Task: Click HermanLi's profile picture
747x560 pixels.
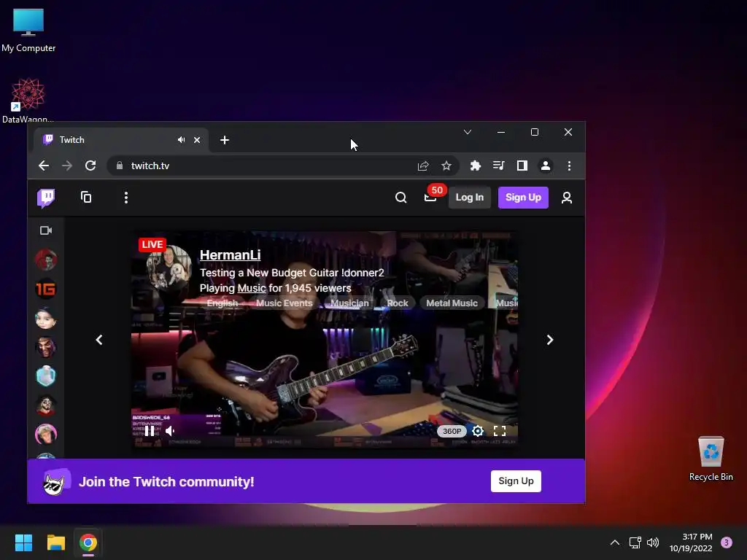Action: point(169,268)
